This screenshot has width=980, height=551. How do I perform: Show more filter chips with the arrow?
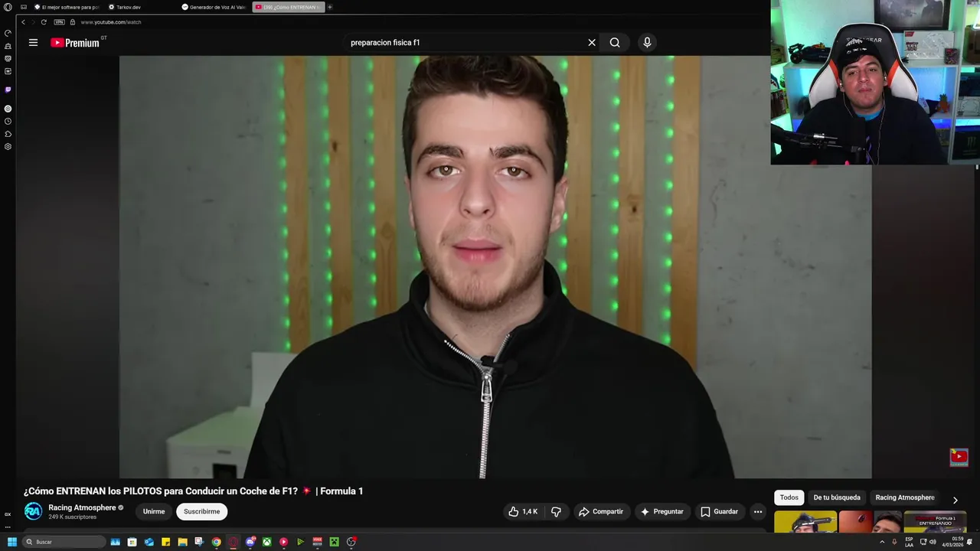[x=955, y=500]
